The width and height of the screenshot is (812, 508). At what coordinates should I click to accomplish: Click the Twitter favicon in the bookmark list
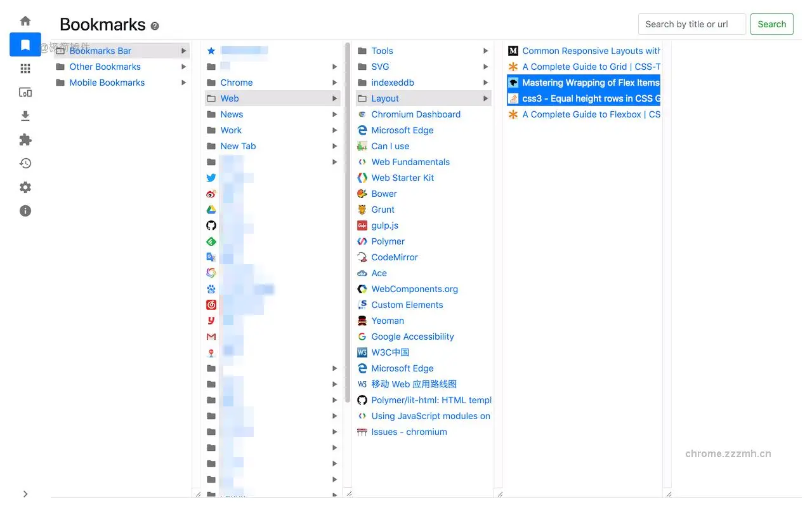211,177
